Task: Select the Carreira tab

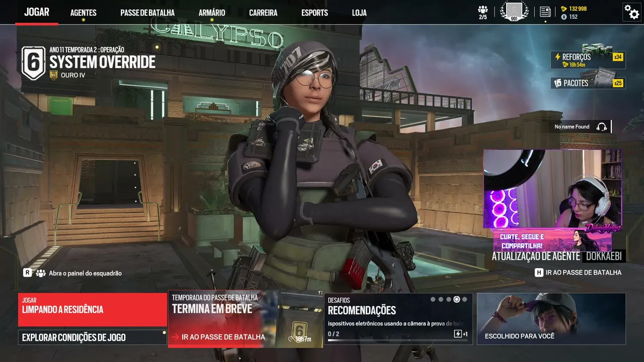Action: [263, 13]
